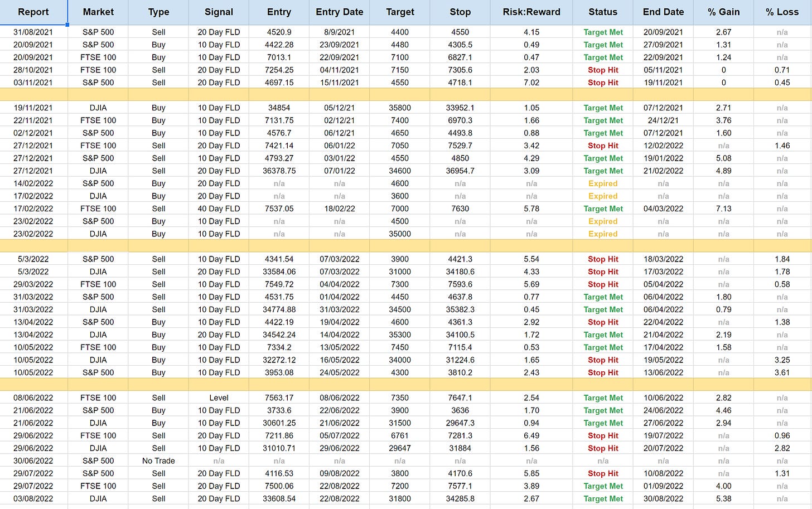Click Target Met in the 31/08/2021 row
This screenshot has height=509, width=812.
[603, 32]
